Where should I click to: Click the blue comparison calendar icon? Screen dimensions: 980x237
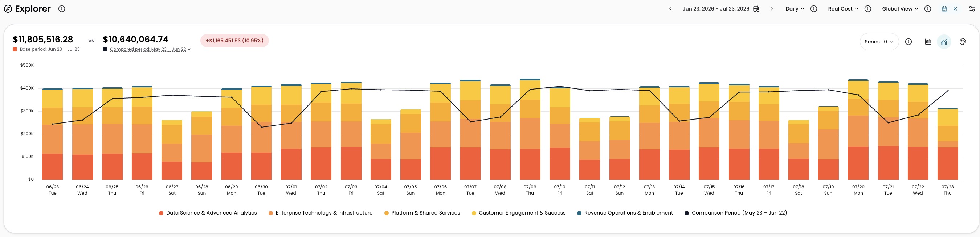[944, 9]
